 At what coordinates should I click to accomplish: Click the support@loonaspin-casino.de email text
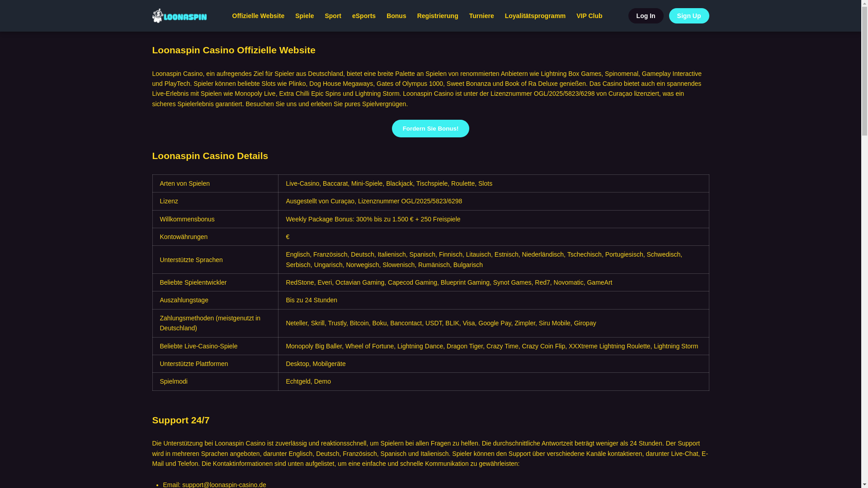[x=224, y=484]
